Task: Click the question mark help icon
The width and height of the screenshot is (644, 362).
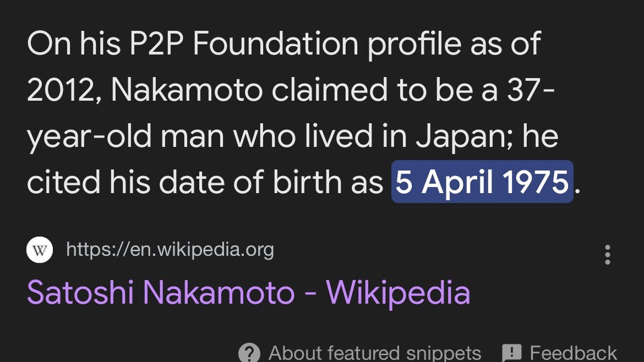Action: (249, 352)
